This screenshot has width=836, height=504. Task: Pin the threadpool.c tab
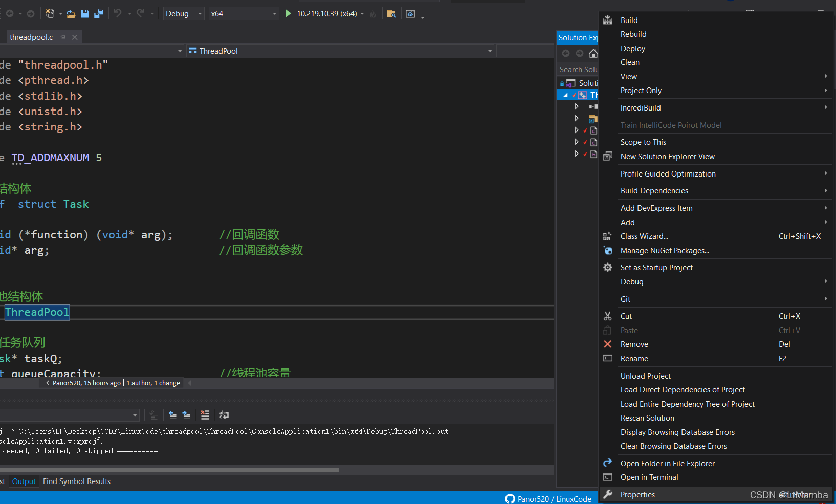[63, 37]
